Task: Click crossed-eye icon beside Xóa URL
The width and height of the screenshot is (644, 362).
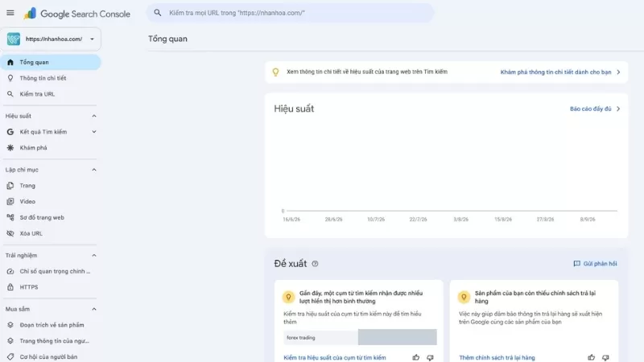Action: click(x=10, y=233)
